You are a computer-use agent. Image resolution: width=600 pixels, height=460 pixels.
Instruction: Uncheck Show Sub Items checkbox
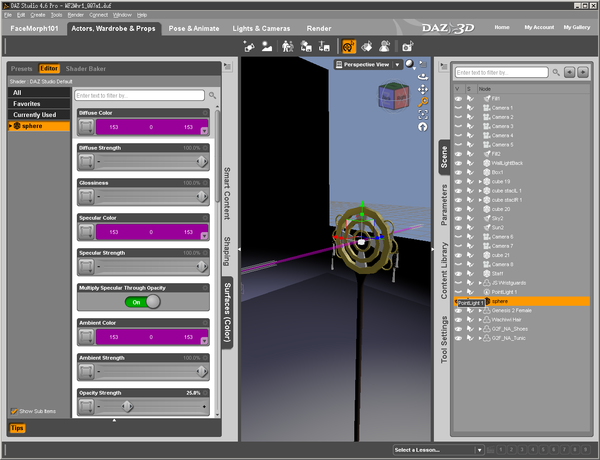pos(14,411)
